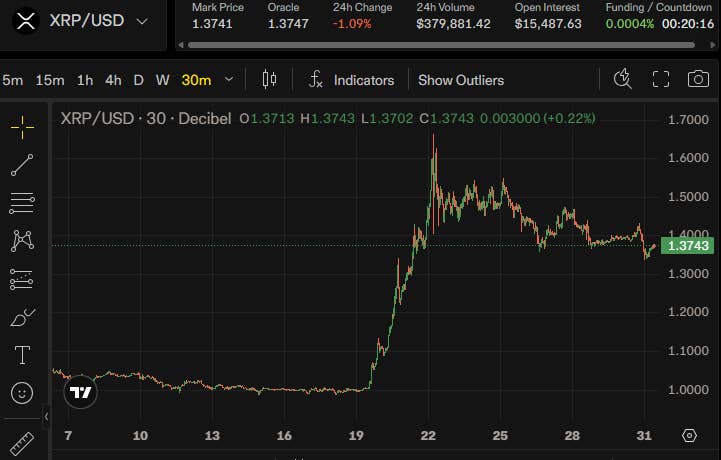Expand the XRP/USD market selector
The width and height of the screenshot is (721, 460).
click(x=143, y=21)
